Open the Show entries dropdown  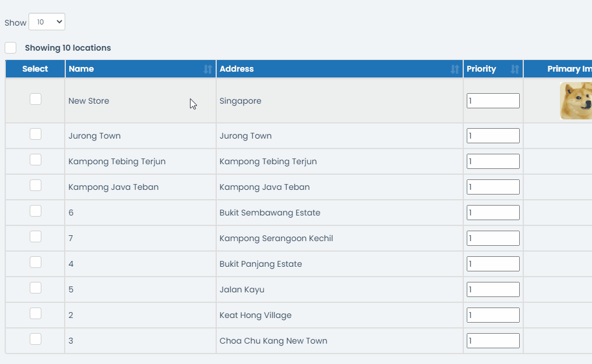click(x=47, y=22)
